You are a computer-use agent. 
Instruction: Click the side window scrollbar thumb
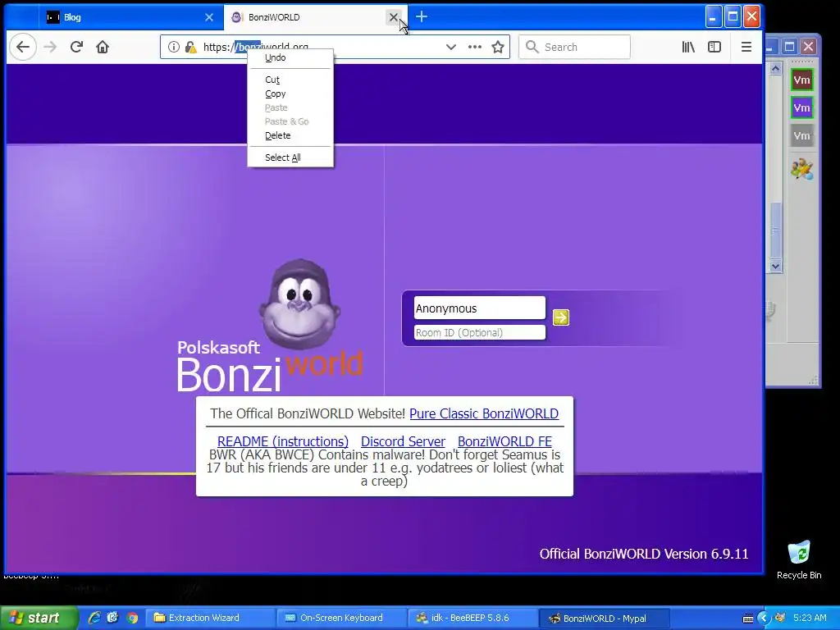(x=775, y=231)
